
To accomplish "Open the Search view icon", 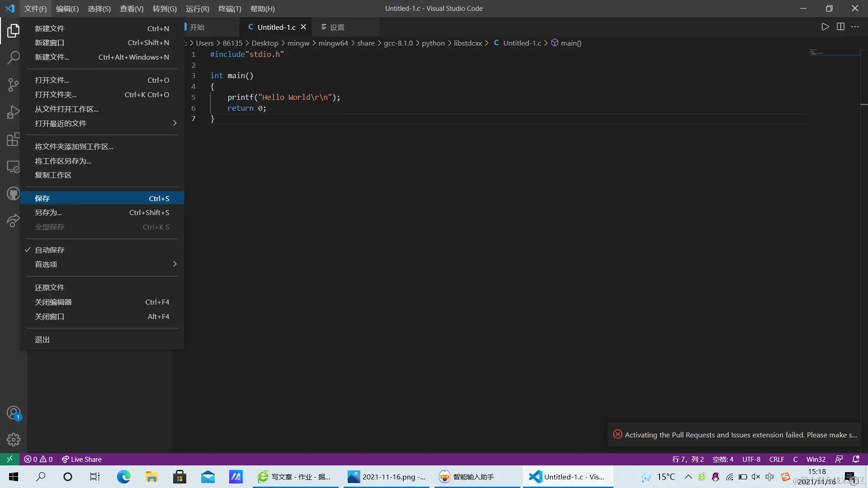I will click(x=13, y=57).
